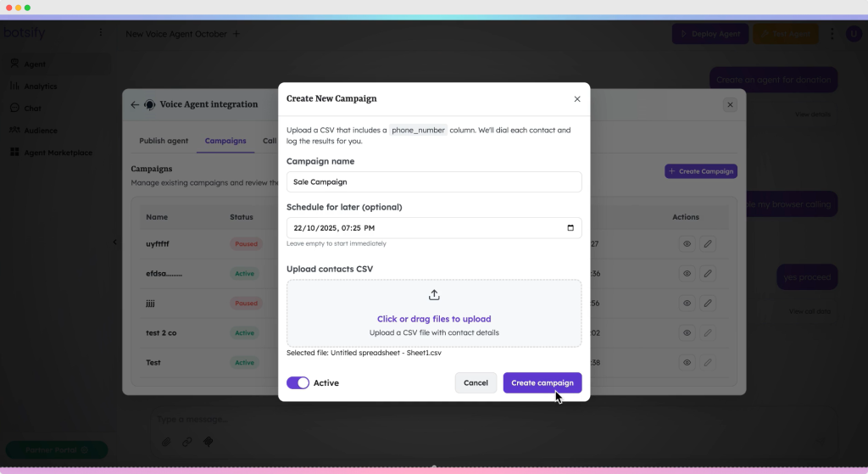Click the Test Agent button
868x474 pixels.
point(786,34)
